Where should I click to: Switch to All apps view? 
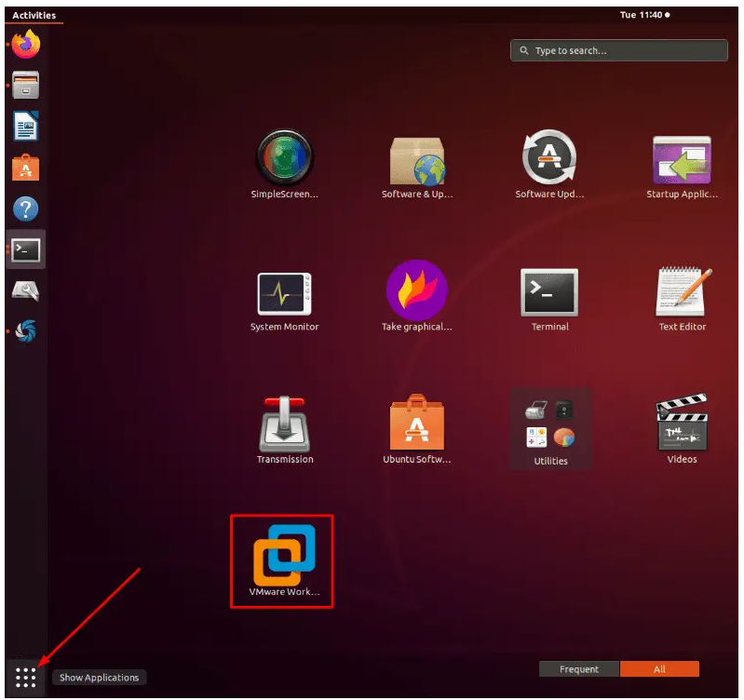pos(659,669)
